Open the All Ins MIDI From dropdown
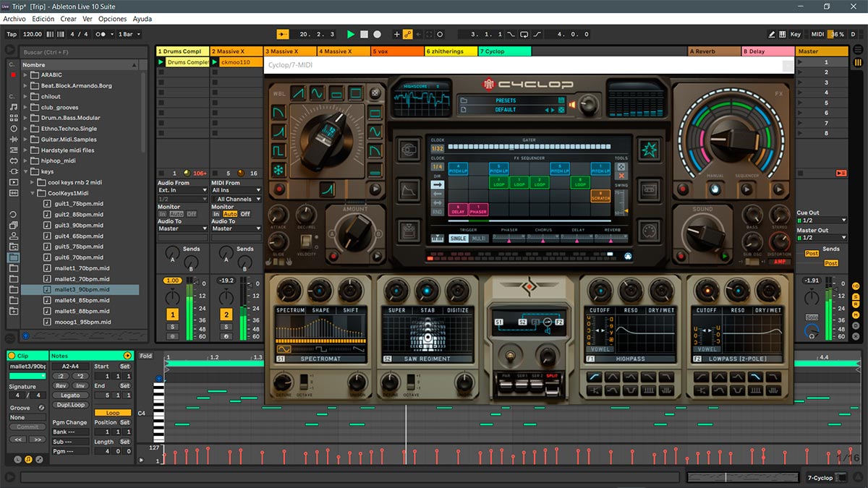The image size is (868, 488). [236, 191]
